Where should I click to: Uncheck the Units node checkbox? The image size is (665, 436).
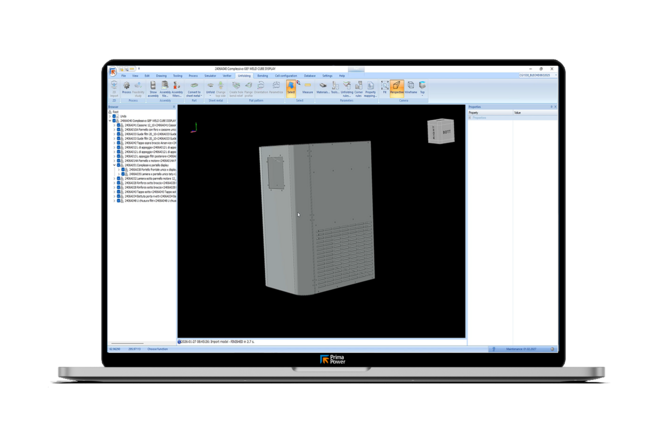click(x=114, y=116)
